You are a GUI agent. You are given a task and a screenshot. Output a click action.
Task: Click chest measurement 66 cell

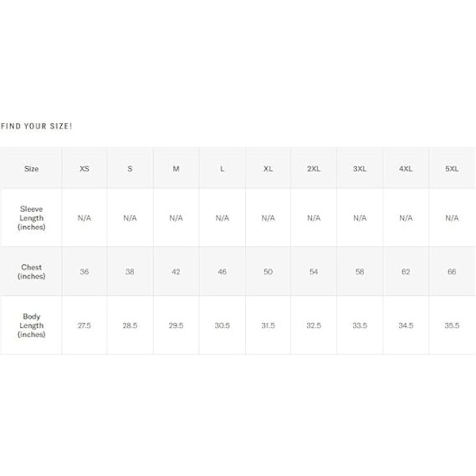[x=452, y=272]
